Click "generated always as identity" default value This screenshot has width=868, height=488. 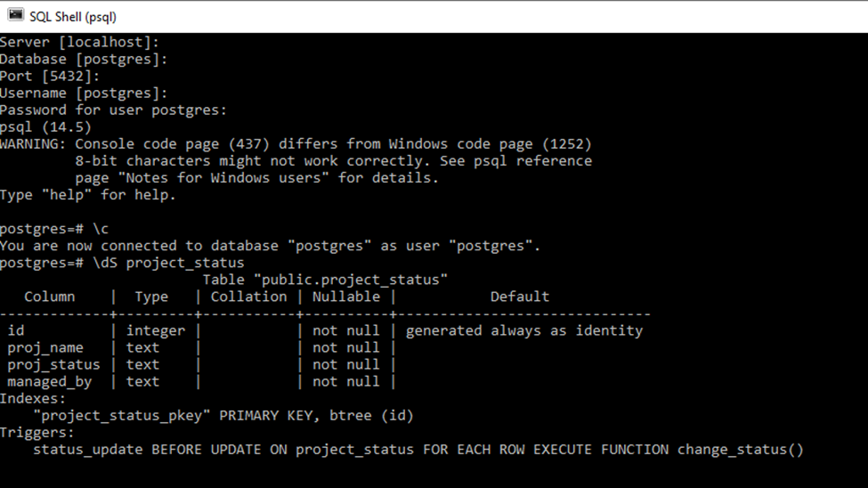[x=524, y=330]
